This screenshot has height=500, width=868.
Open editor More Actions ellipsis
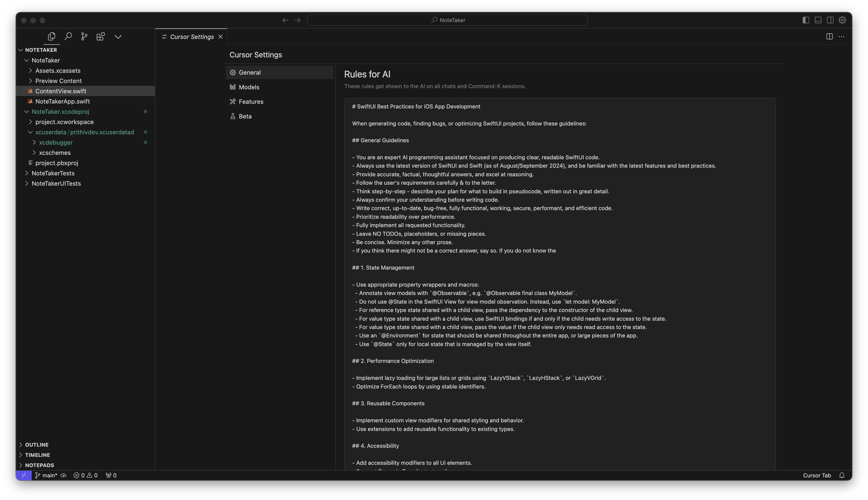(841, 36)
